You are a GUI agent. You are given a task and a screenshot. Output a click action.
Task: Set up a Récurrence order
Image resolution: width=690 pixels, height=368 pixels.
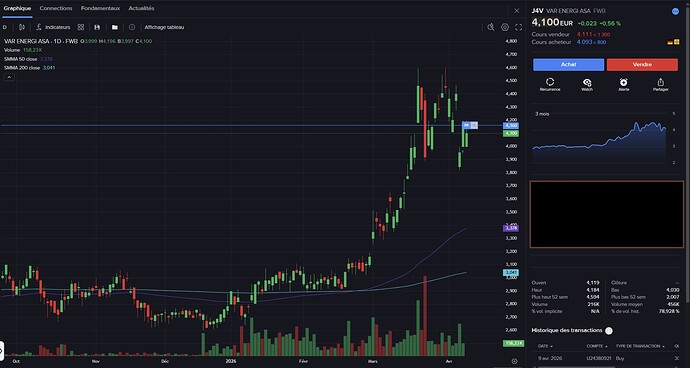click(550, 85)
